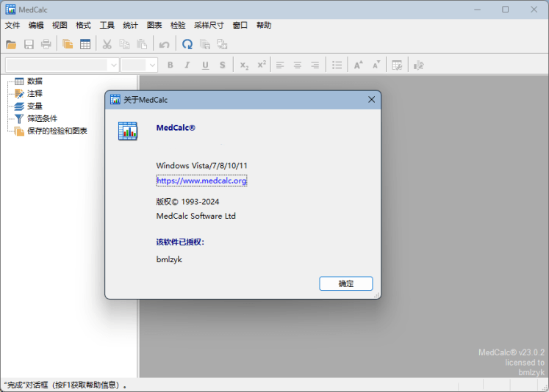
Task: Click the save-copy icon right of the refresh icon
Action: tap(205, 44)
